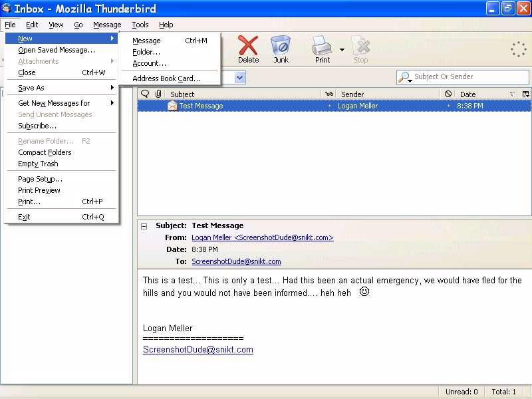This screenshot has width=532, height=399.
Task: Sort messages by Sender column
Action: click(388, 94)
